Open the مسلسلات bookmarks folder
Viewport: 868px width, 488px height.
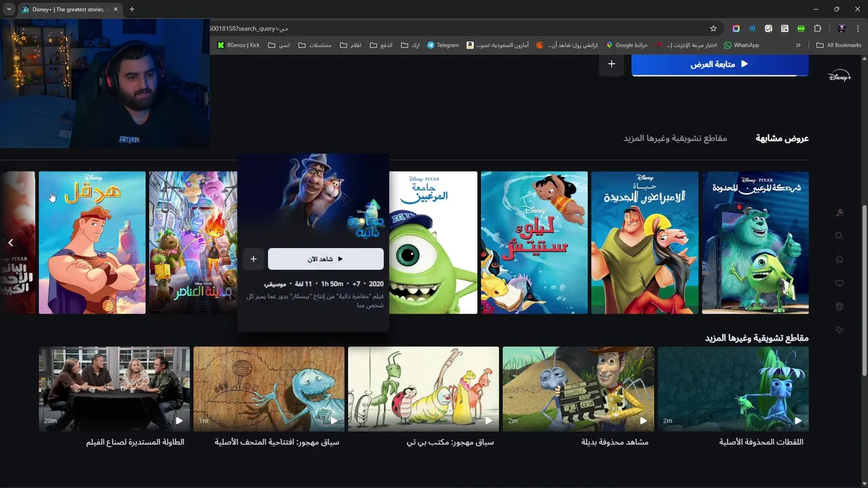coord(315,45)
